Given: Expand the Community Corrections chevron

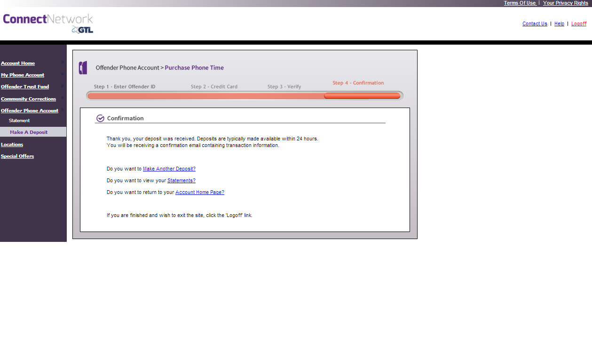Looking at the screenshot, I should pos(62,98).
